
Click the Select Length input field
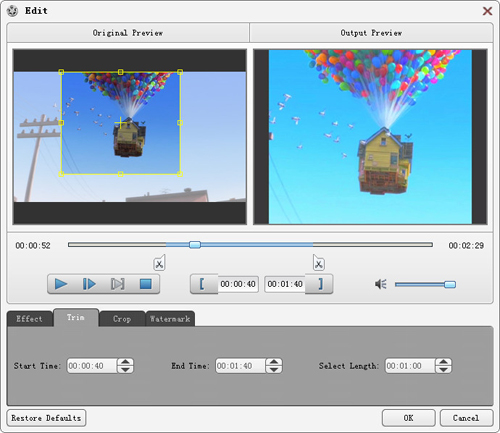410,366
